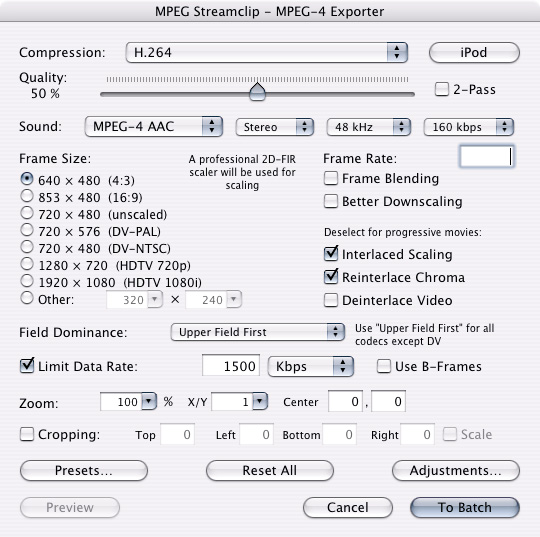Click the Limit Data Rate value field
Viewport: 540px width, 537px height.
[x=231, y=365]
